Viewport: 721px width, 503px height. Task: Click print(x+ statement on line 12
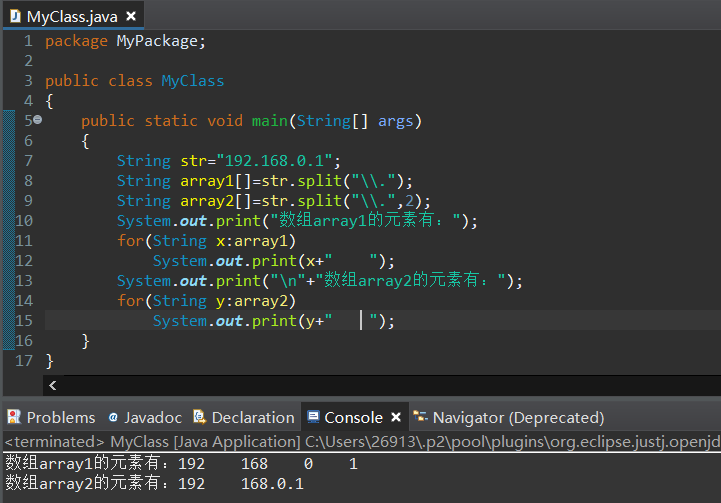pyautogui.click(x=274, y=261)
